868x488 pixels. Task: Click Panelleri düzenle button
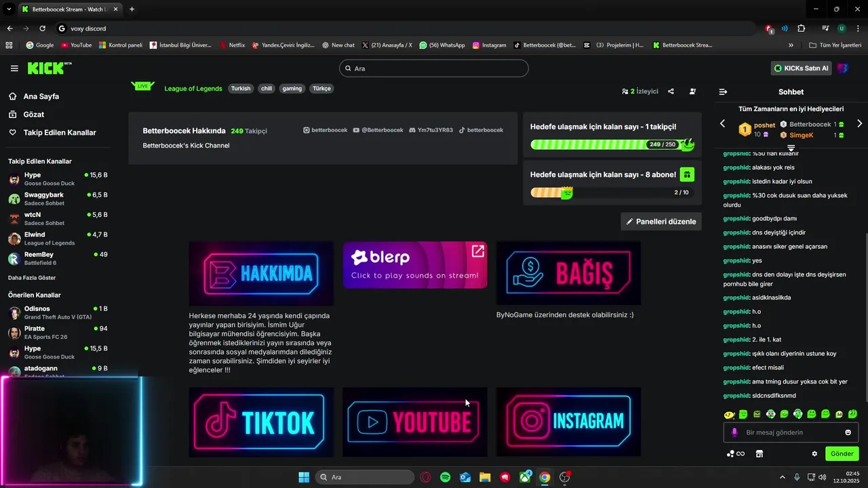tap(661, 222)
